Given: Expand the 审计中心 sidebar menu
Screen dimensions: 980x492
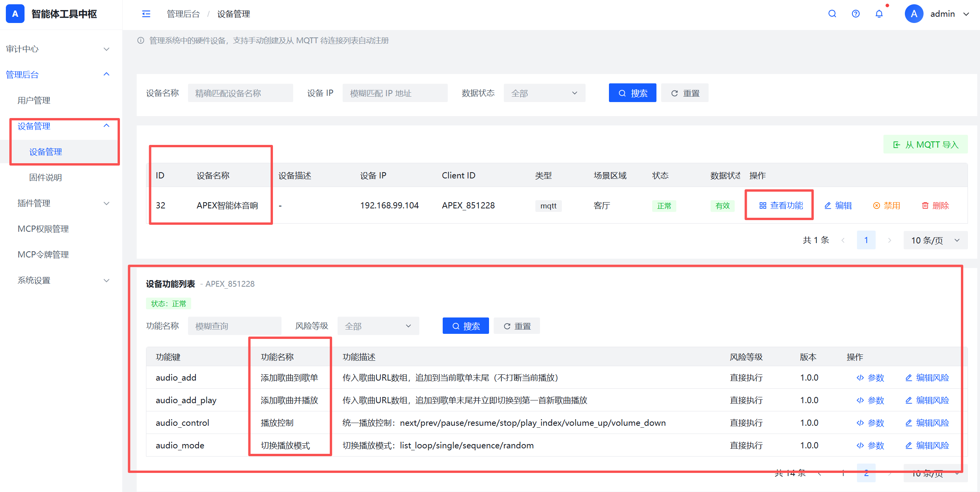Looking at the screenshot, I should point(58,49).
